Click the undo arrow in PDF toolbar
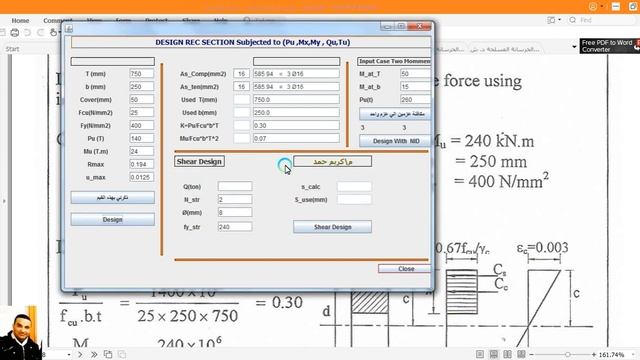The height and width of the screenshot is (360, 640). click(x=27, y=33)
